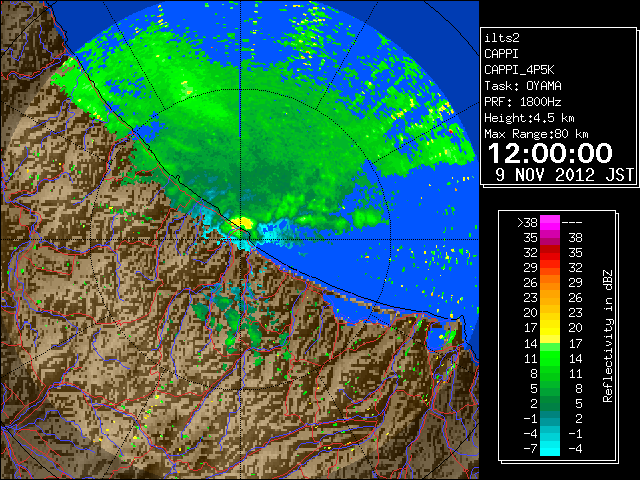Select the '9 NOV 2012 JST' date

pos(564,175)
